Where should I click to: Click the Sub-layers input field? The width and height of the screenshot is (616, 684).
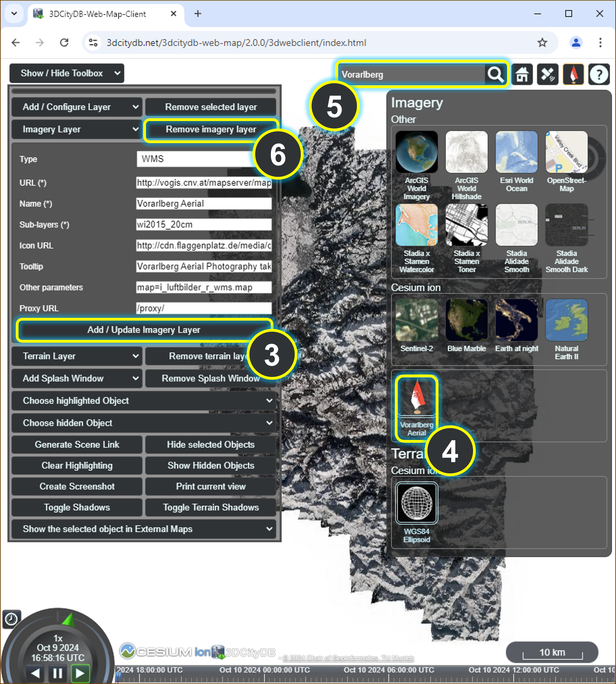pyautogui.click(x=204, y=225)
